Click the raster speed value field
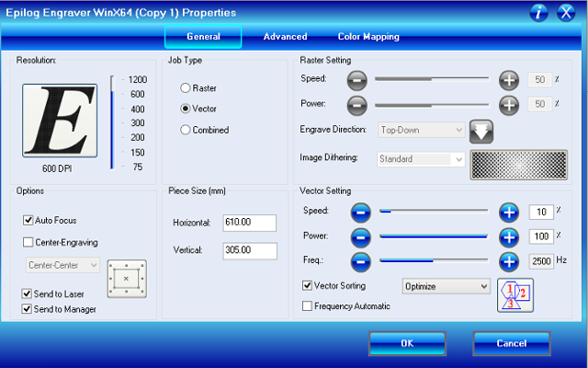The image size is (588, 368). [x=539, y=80]
